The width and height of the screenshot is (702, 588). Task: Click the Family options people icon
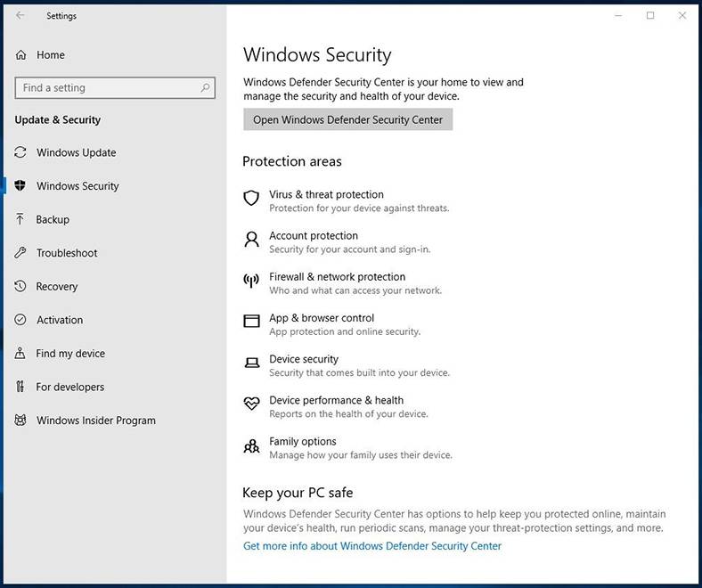coord(251,445)
